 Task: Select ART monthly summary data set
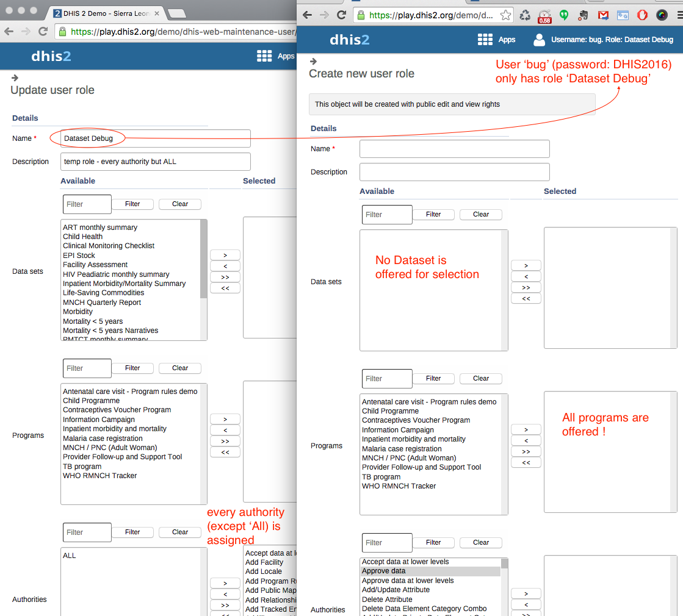click(99, 227)
